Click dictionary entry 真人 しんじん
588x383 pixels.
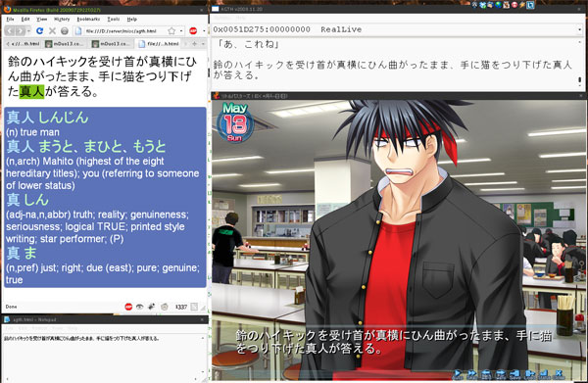click(47, 118)
